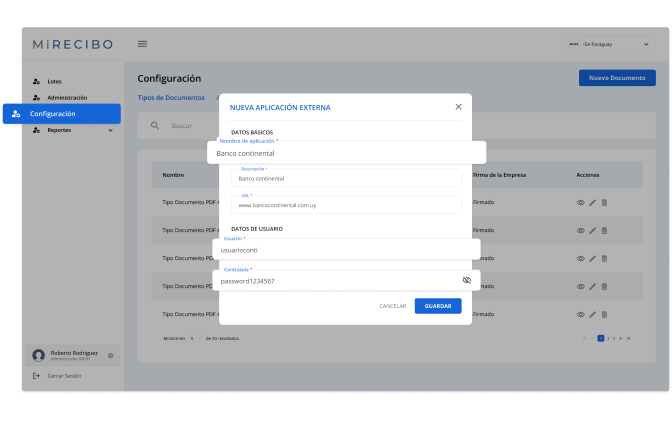Switch to Tipos de Documentos tab

[x=170, y=97]
